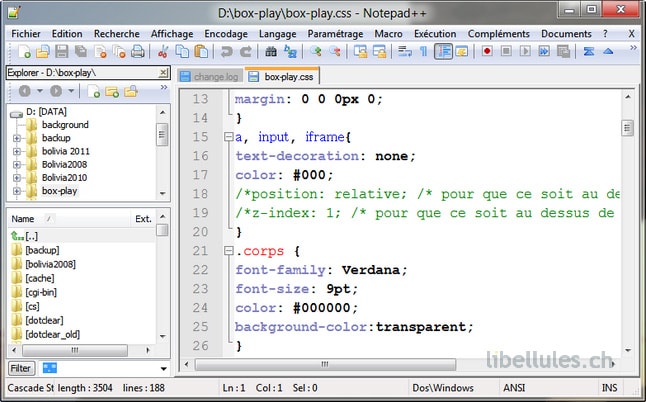The height and width of the screenshot is (402, 646).
Task: Go forward in Explorer history
Action: [56, 91]
